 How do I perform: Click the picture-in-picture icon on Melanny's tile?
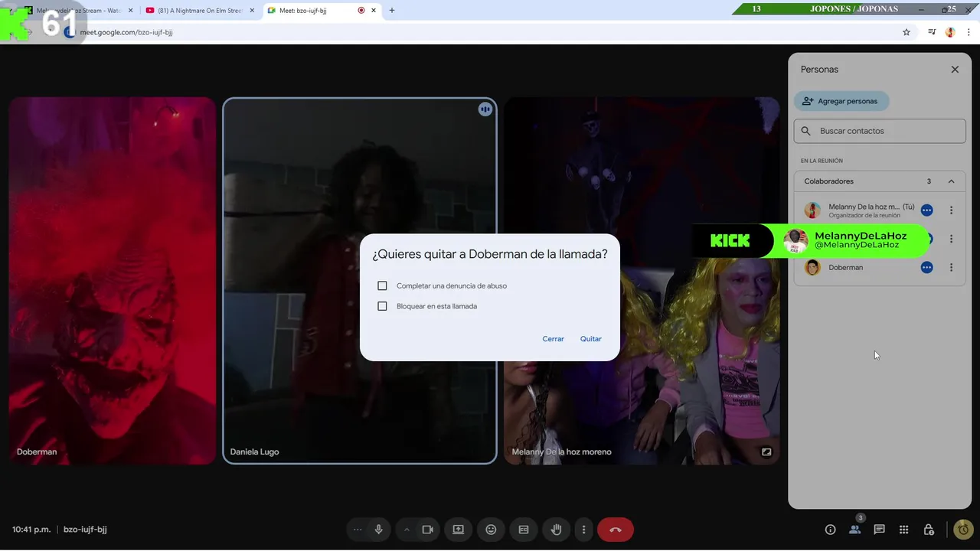[x=766, y=452]
